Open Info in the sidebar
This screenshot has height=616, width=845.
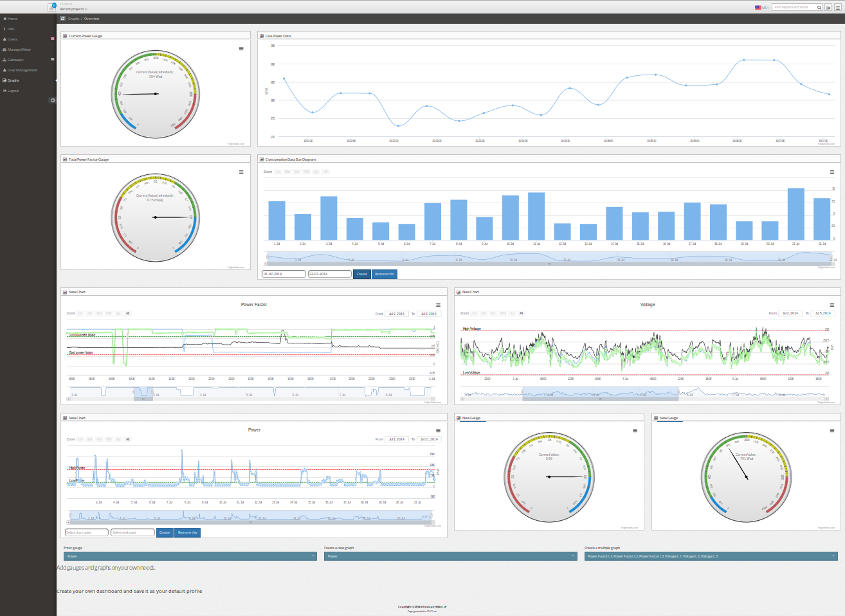(x=9, y=29)
